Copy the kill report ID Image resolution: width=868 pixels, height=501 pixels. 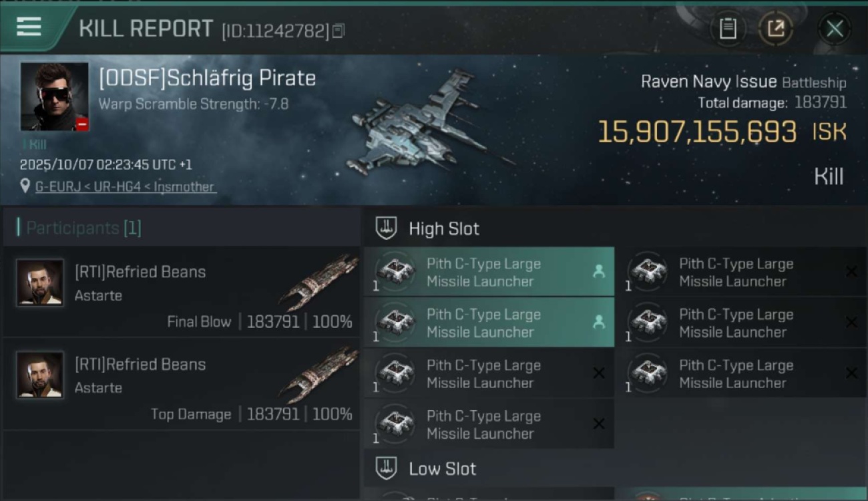[x=339, y=31]
